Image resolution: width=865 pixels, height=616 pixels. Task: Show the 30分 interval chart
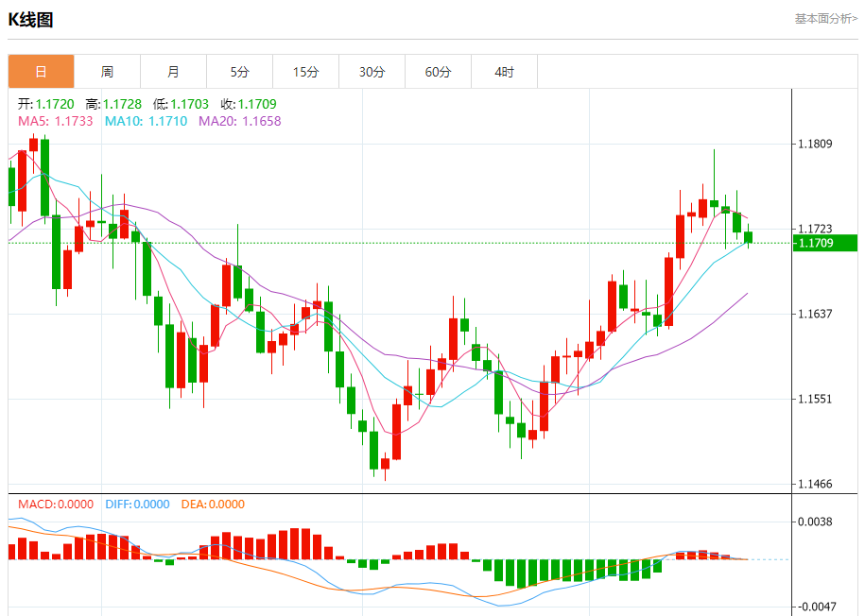tap(372, 72)
